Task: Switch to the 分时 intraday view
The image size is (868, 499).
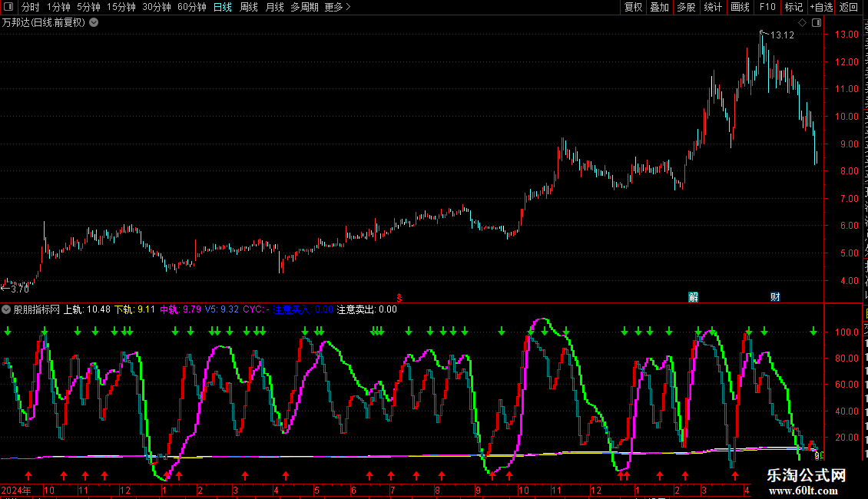Action: pos(31,7)
